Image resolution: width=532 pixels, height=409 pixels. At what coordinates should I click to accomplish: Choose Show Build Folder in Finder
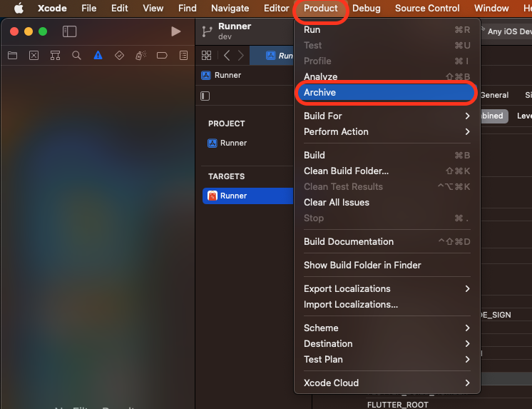[387, 265]
